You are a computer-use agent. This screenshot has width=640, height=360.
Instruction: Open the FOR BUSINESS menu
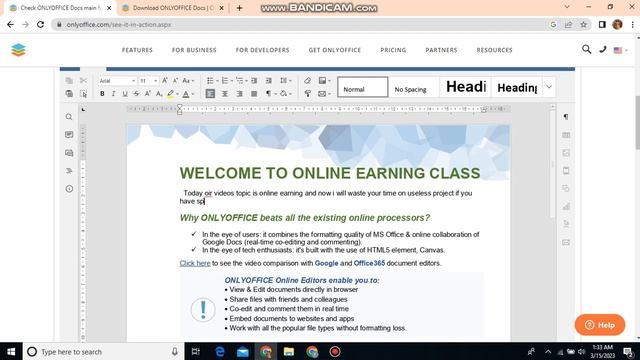[194, 50]
